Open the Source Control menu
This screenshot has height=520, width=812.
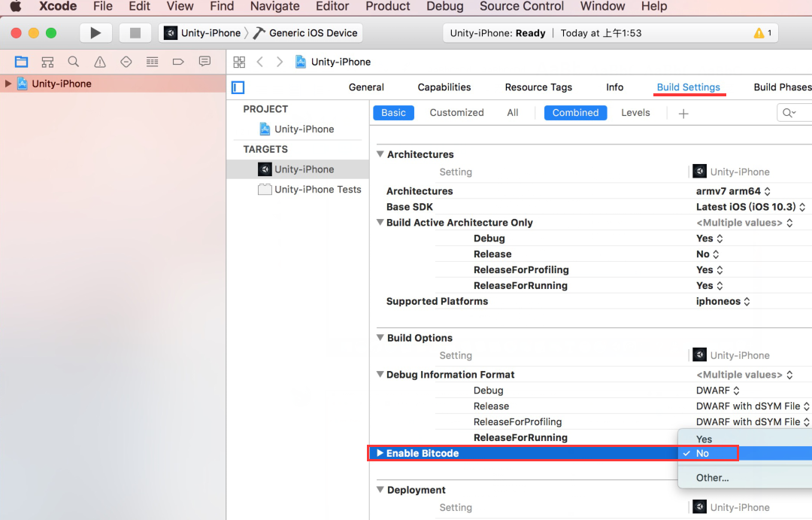522,7
